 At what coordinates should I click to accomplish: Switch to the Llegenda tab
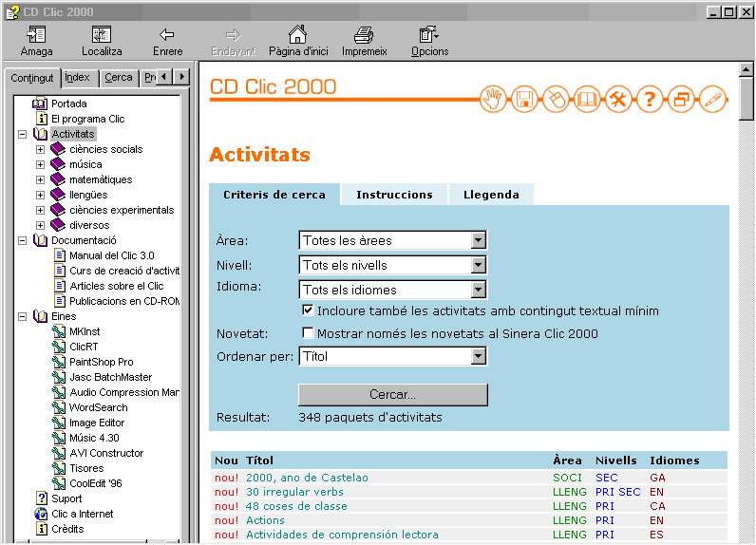pyautogui.click(x=491, y=195)
